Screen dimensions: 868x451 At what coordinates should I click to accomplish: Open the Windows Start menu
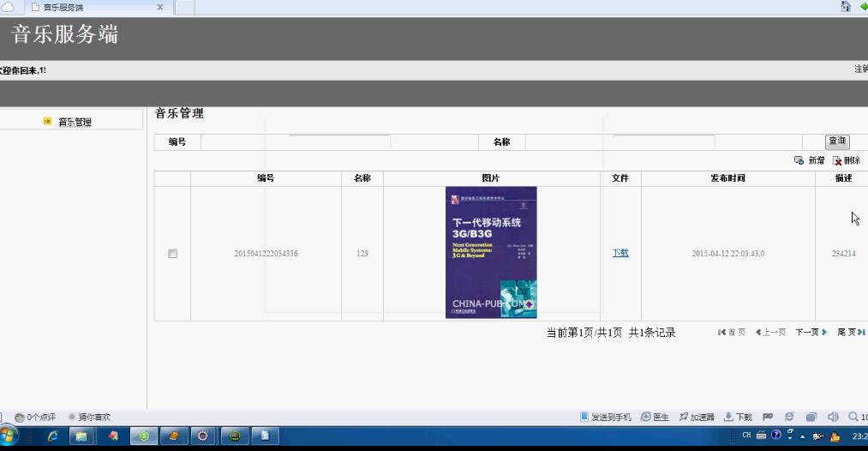coord(9,436)
